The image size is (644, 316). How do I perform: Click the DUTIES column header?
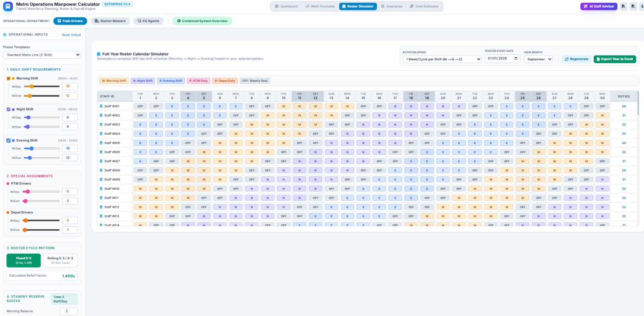pyautogui.click(x=623, y=96)
